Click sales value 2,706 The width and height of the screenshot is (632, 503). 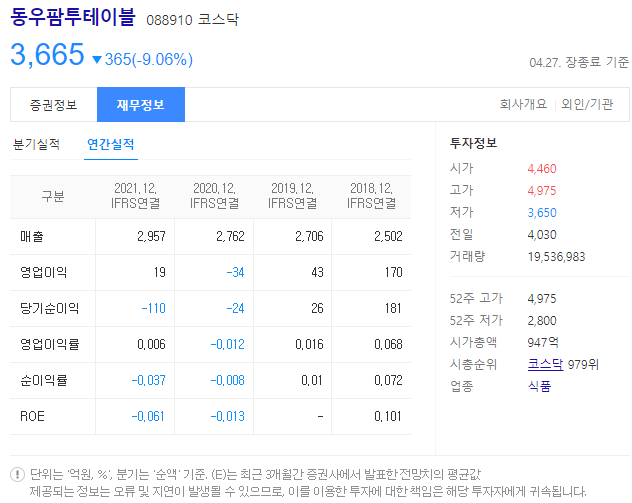(309, 236)
